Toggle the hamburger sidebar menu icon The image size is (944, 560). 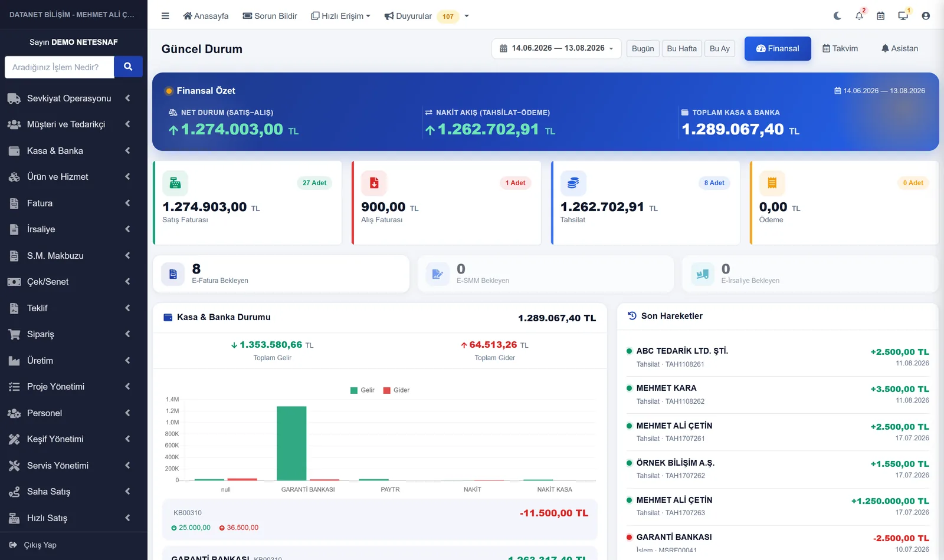point(165,16)
